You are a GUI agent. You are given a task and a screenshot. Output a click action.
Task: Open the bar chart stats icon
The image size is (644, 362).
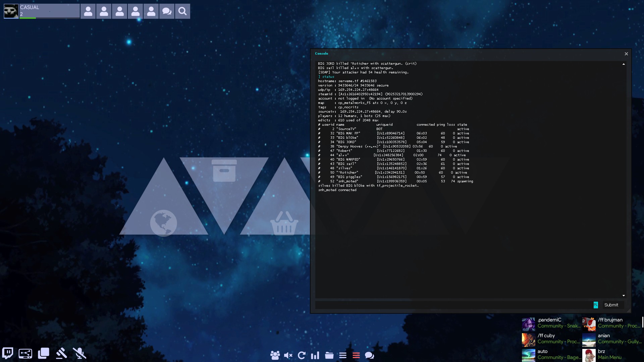[x=315, y=355]
